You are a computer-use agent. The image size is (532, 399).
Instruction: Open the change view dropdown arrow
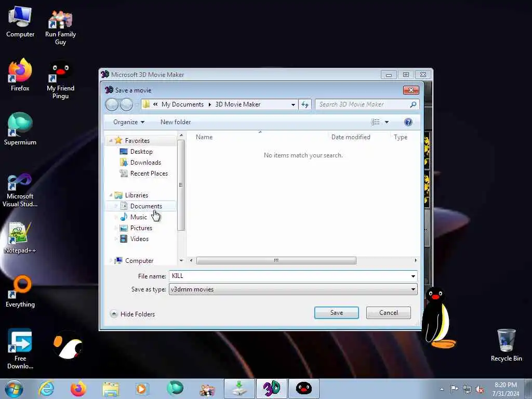[x=387, y=122]
